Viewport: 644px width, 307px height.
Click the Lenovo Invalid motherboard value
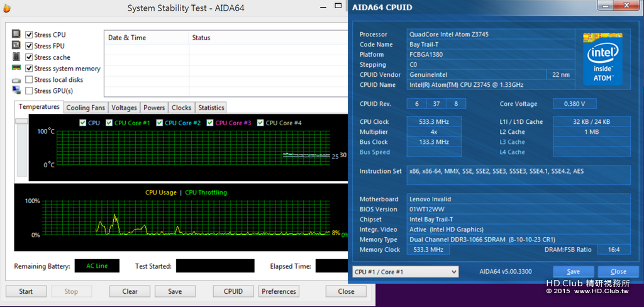(x=518, y=199)
